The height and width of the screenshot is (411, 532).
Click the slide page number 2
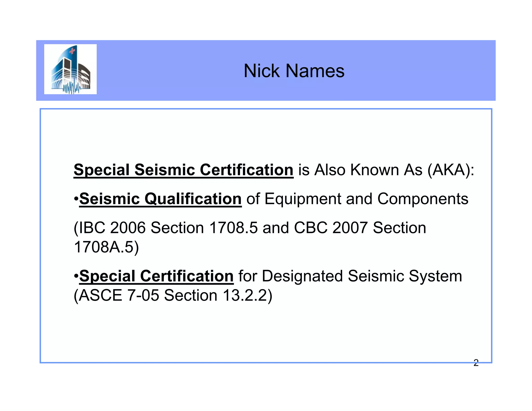(476, 363)
